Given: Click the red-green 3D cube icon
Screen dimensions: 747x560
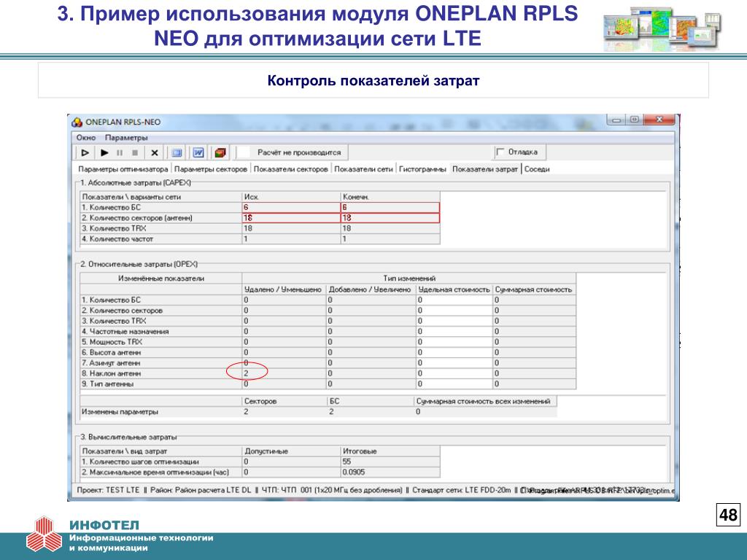Looking at the screenshot, I should point(220,153).
